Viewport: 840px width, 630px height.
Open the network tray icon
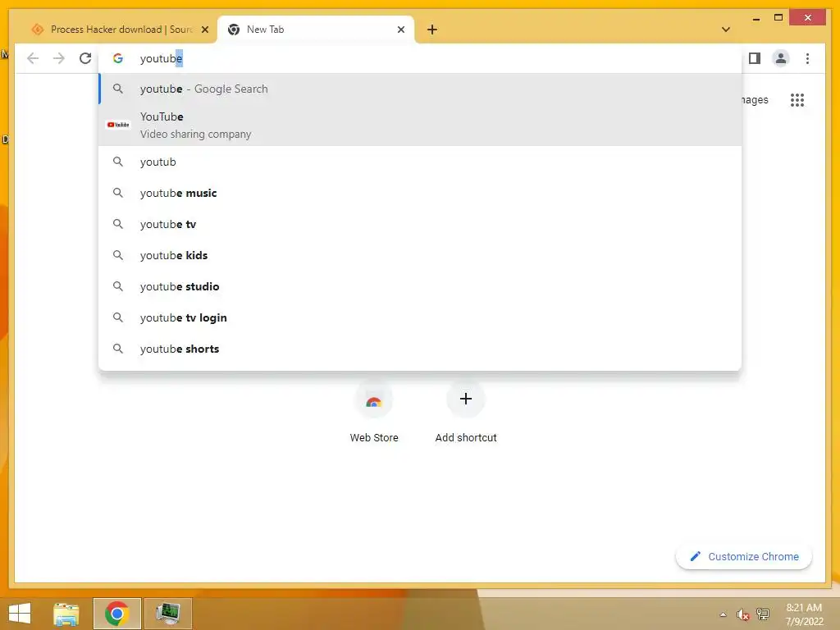tap(763, 614)
